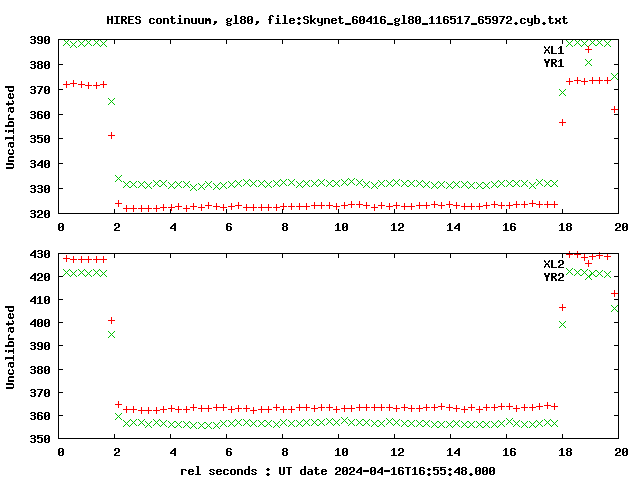
Task: Click the 400 tick label on bottom plot
Action: click(40, 323)
